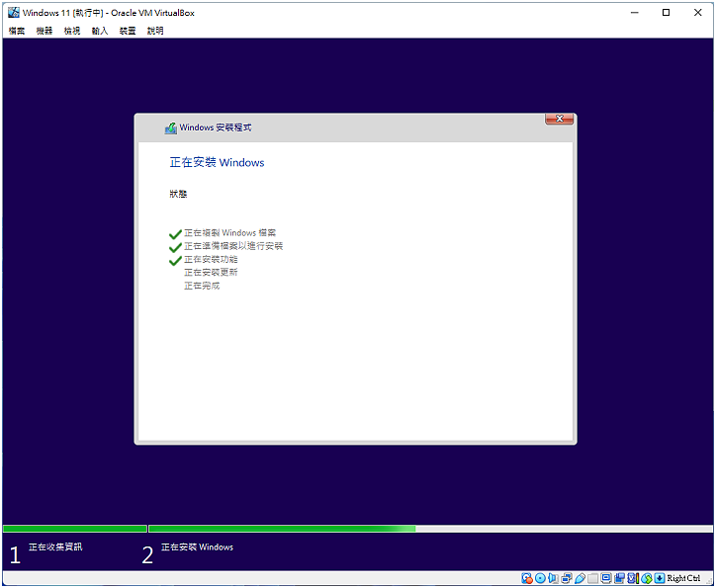Click the 正在安裝 Windows heading

(217, 162)
